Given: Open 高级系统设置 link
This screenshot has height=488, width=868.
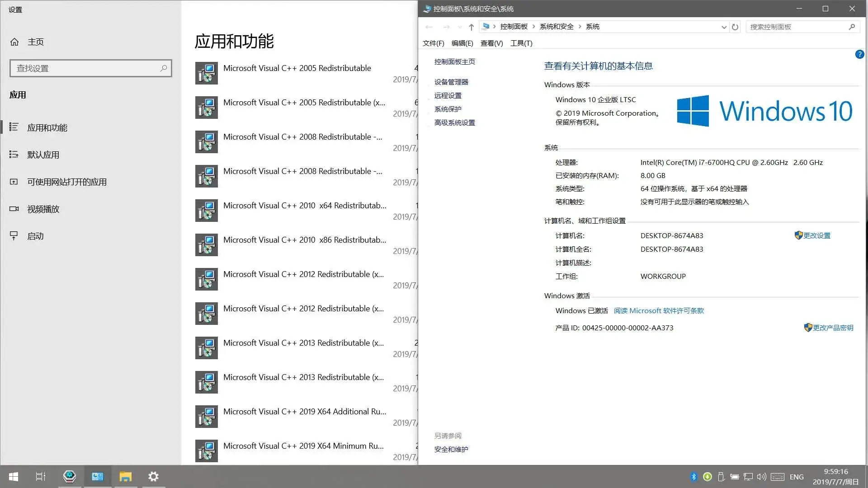Looking at the screenshot, I should click(454, 123).
